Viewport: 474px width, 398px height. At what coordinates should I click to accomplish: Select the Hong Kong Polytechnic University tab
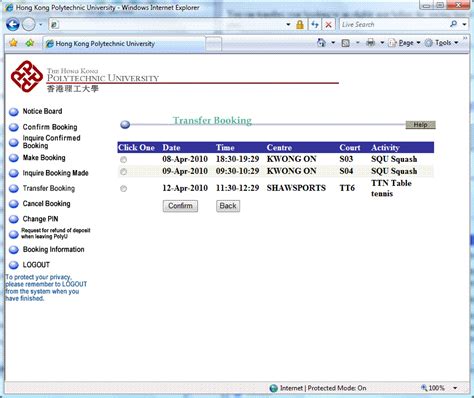123,44
